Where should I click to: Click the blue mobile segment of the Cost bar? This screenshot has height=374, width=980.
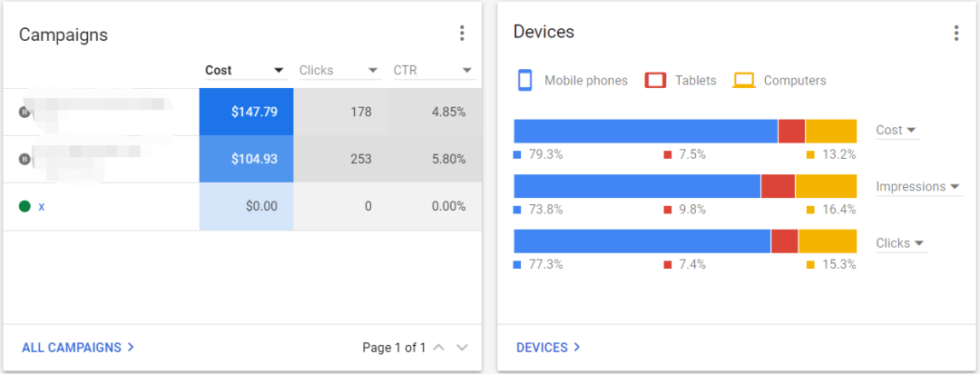coord(645,131)
